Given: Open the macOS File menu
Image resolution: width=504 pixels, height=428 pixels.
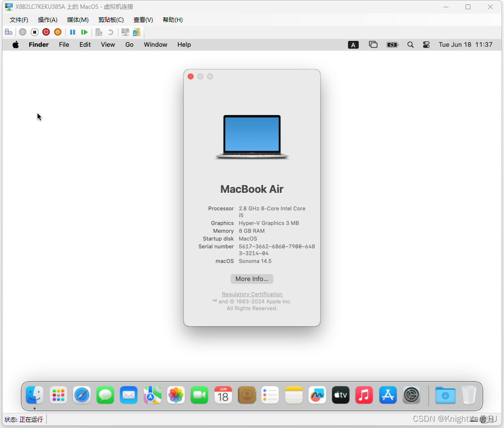Looking at the screenshot, I should [64, 45].
